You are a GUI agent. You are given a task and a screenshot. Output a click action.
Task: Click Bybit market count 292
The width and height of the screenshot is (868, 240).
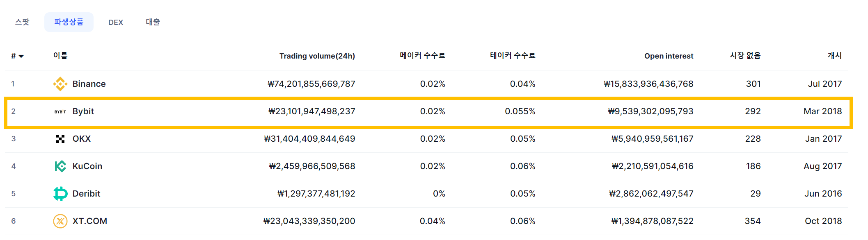753,111
